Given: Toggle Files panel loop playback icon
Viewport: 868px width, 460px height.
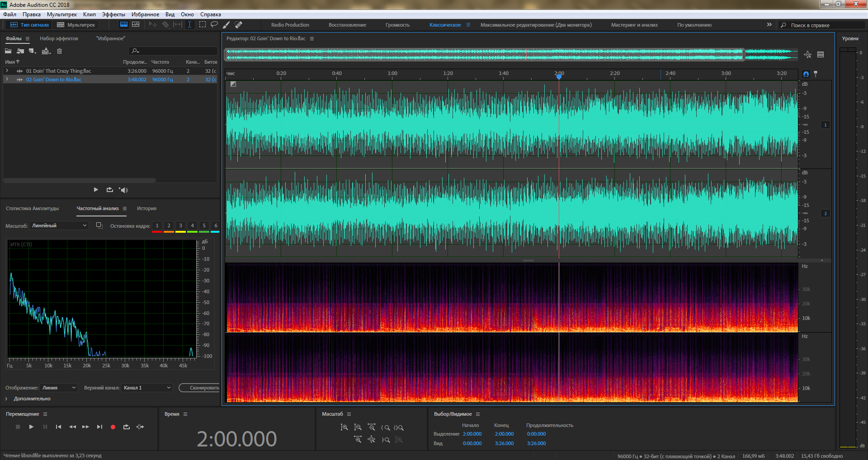Looking at the screenshot, I should 110,190.
